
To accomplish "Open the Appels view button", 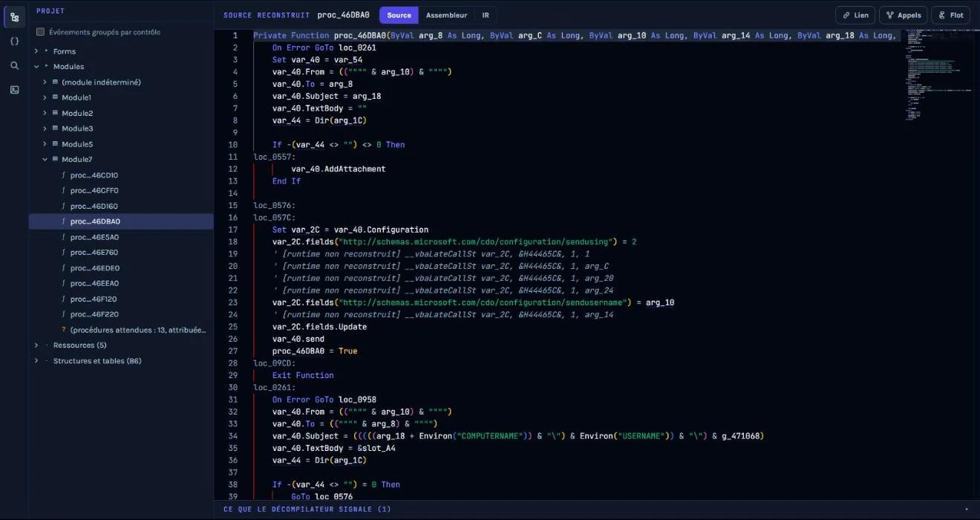I will 904,15.
